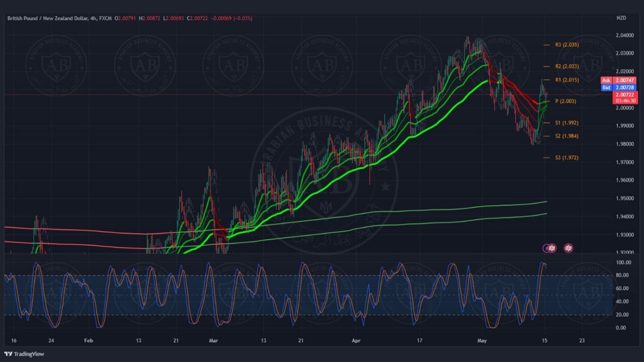
Task: Click 1.96000 on the price axis
Action: [625, 180]
